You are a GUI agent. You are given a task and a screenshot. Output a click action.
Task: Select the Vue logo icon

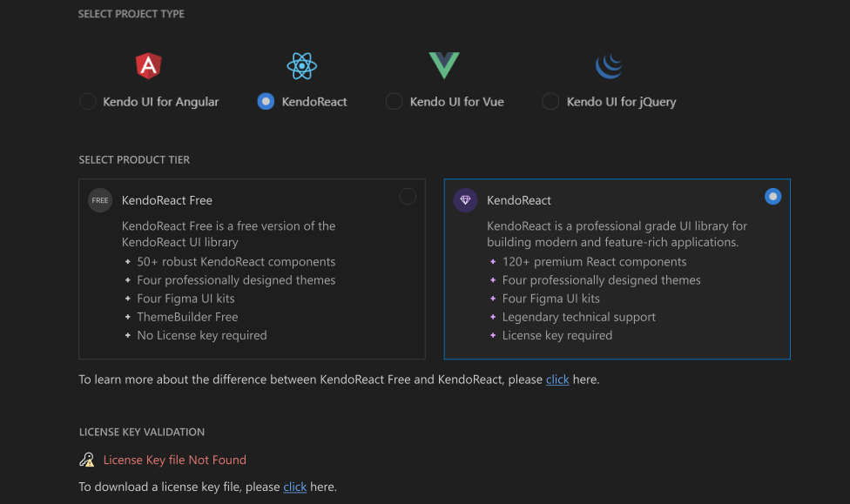(443, 64)
